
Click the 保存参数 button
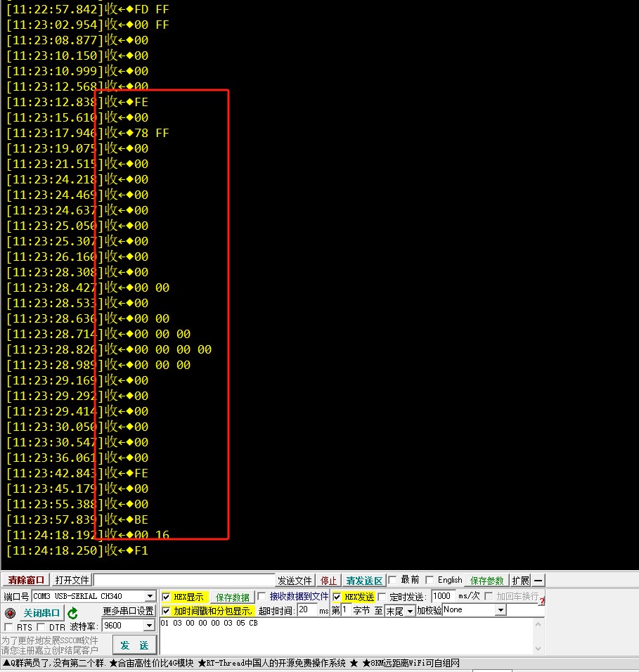pos(486,581)
